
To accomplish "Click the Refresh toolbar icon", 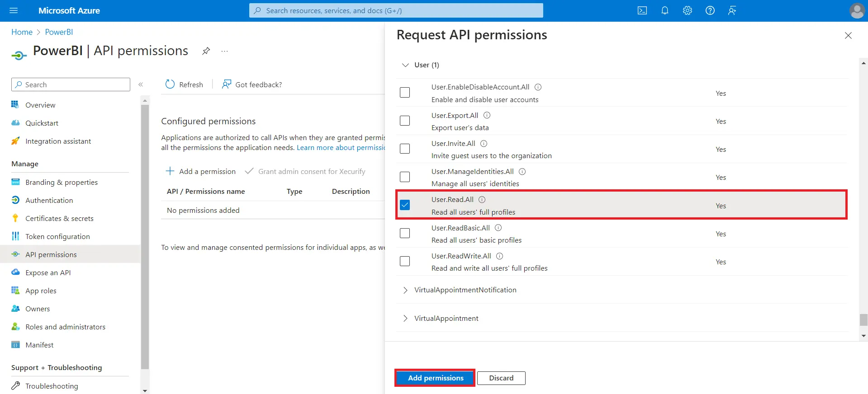I will (170, 84).
